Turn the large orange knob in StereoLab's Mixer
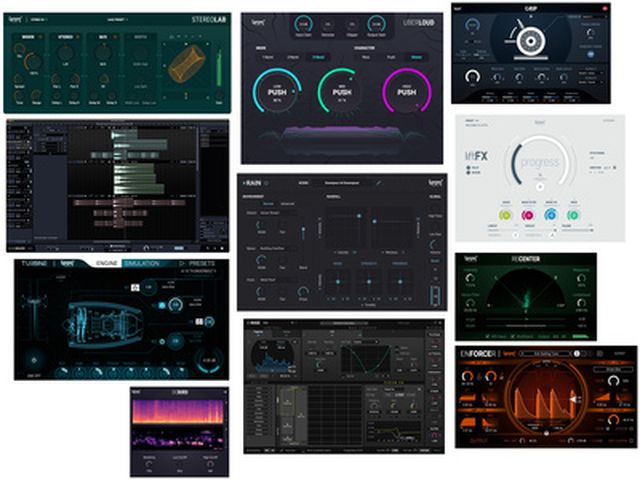Viewport: 640px width, 480px height. pos(33,62)
